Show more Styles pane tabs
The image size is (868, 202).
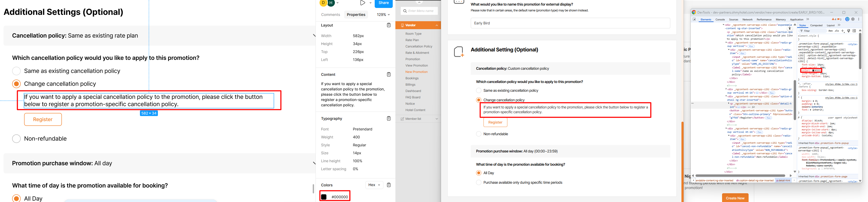[839, 25]
